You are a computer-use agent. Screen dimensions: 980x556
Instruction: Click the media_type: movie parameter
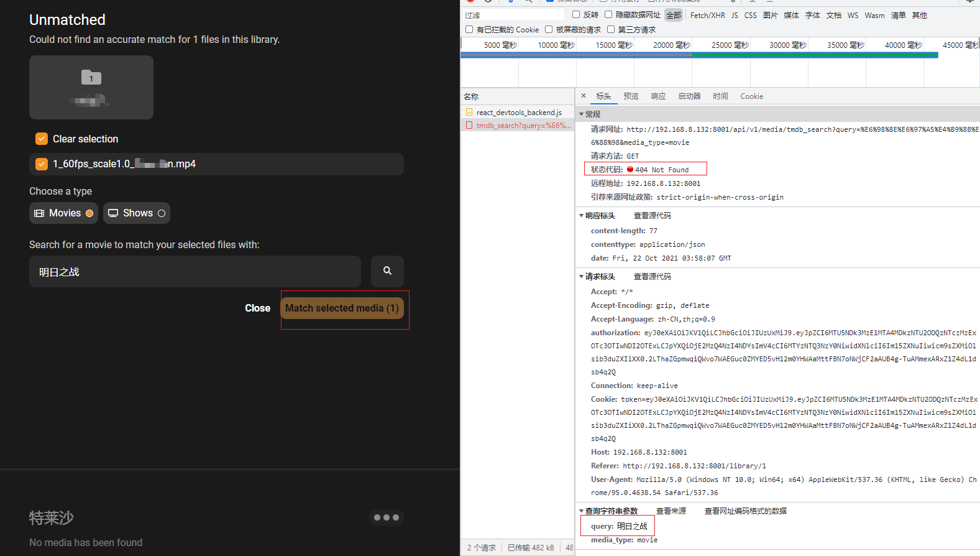click(x=624, y=540)
